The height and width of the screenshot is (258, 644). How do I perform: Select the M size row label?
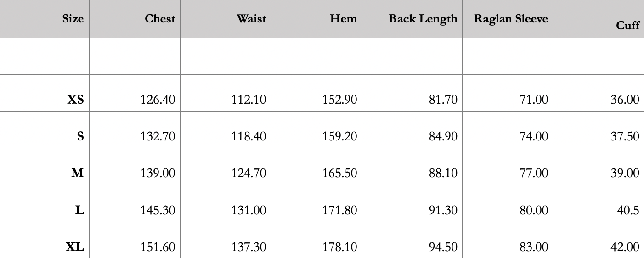[x=78, y=173]
